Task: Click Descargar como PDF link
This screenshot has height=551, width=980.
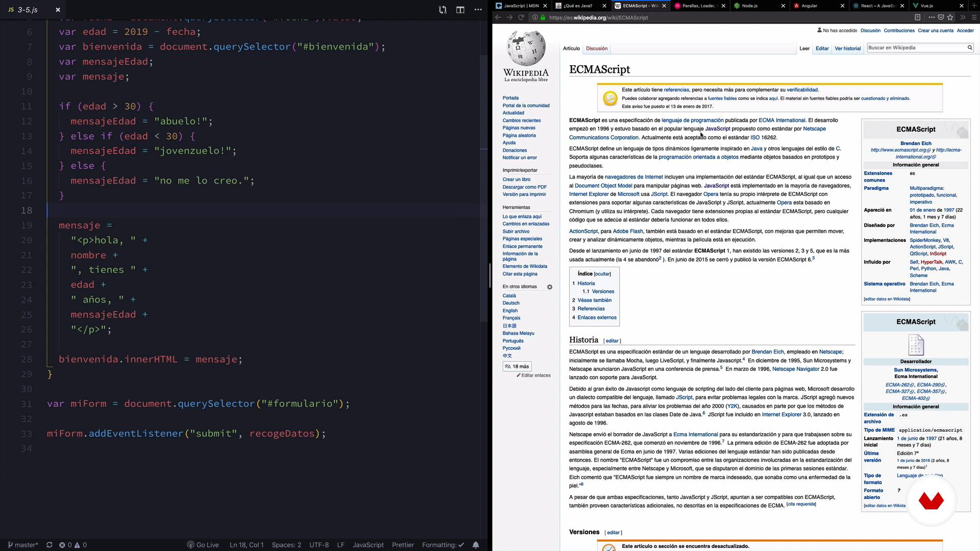Action: click(524, 187)
